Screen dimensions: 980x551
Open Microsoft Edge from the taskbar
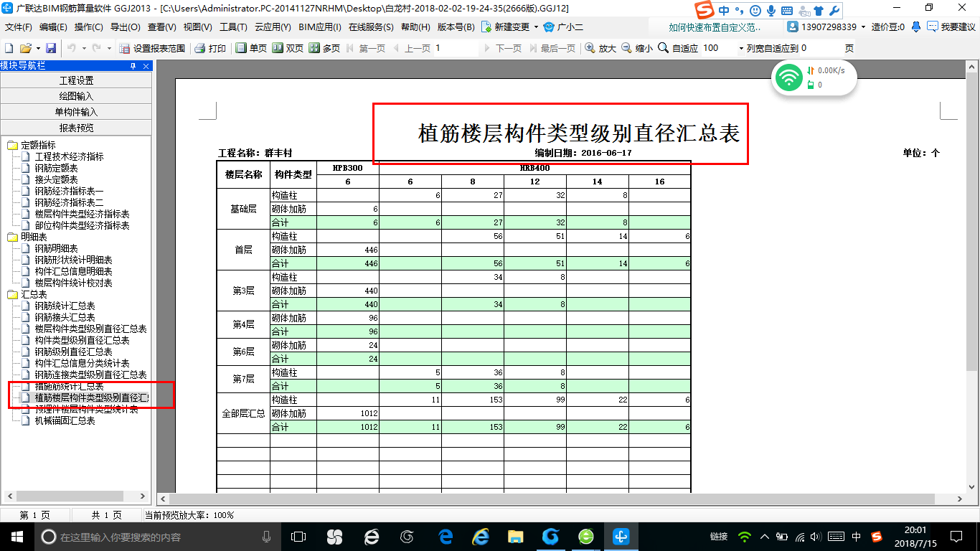pyautogui.click(x=446, y=536)
